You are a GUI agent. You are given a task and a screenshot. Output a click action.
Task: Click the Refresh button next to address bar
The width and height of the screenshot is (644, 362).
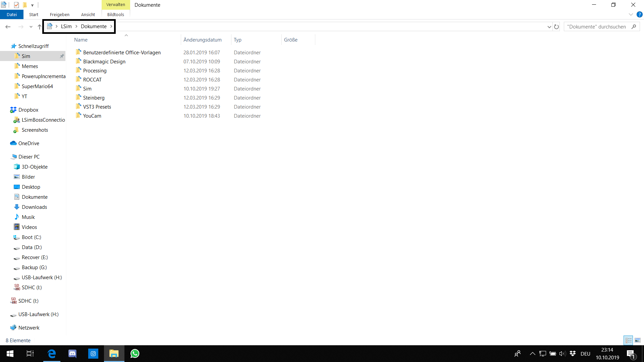click(556, 27)
